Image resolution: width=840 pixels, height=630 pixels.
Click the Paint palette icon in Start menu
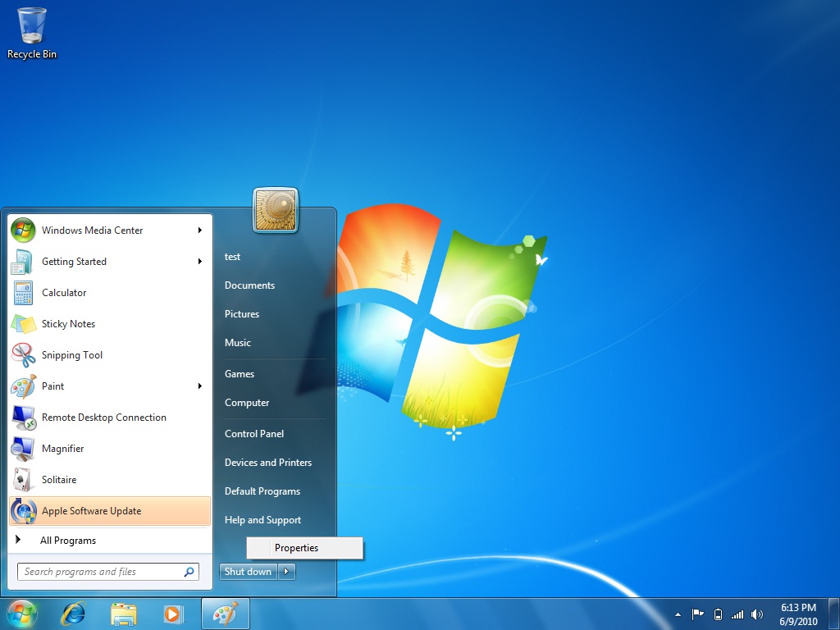23,386
